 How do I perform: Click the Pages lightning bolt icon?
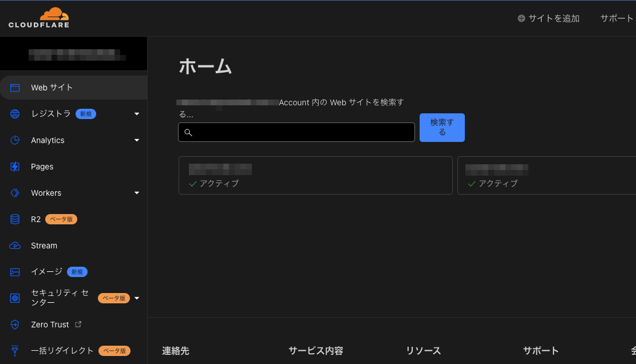click(x=15, y=167)
